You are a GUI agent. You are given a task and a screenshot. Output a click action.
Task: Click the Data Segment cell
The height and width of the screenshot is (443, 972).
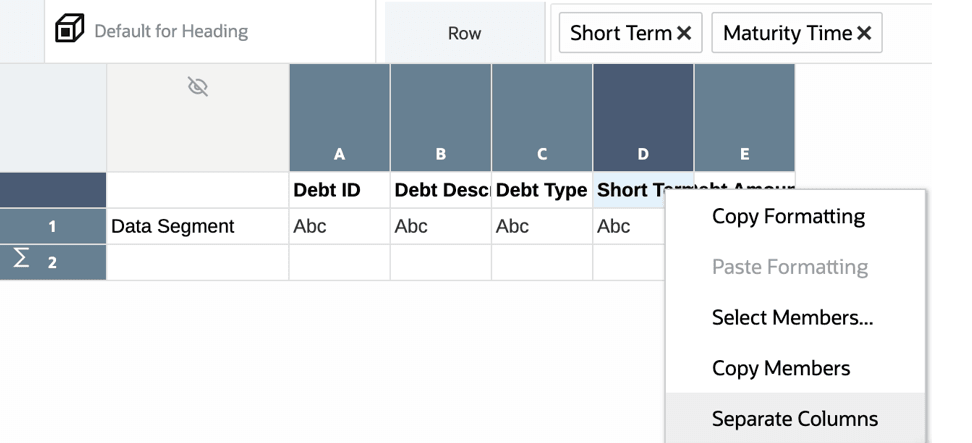(x=197, y=227)
